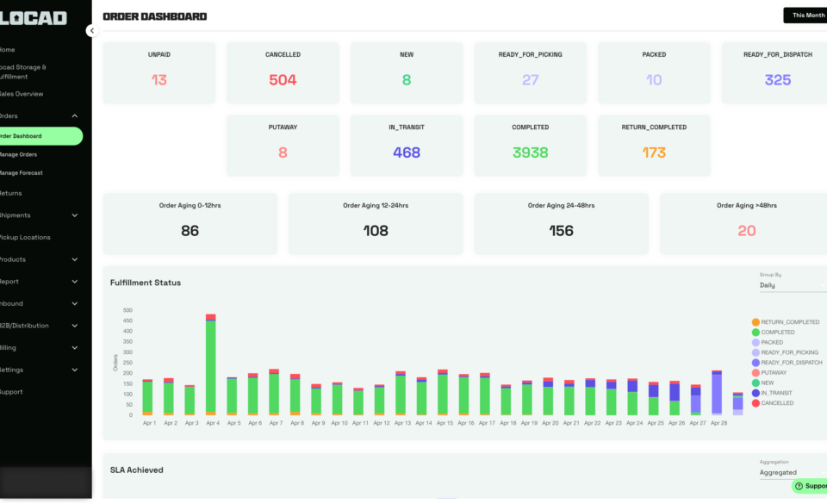Toggle the COMPLETED legend series
Image resolution: width=827 pixels, height=504 pixels.
[x=777, y=333]
